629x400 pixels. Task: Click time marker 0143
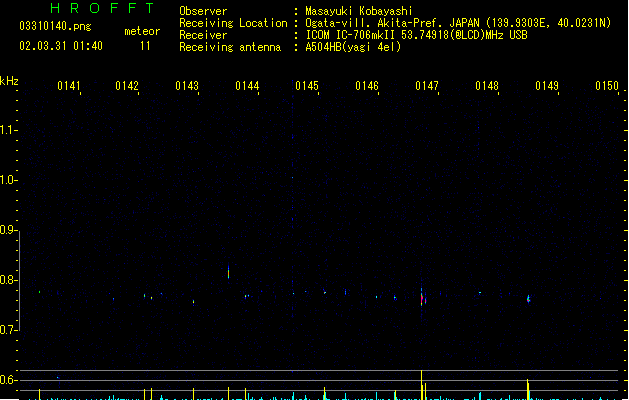[x=187, y=86]
